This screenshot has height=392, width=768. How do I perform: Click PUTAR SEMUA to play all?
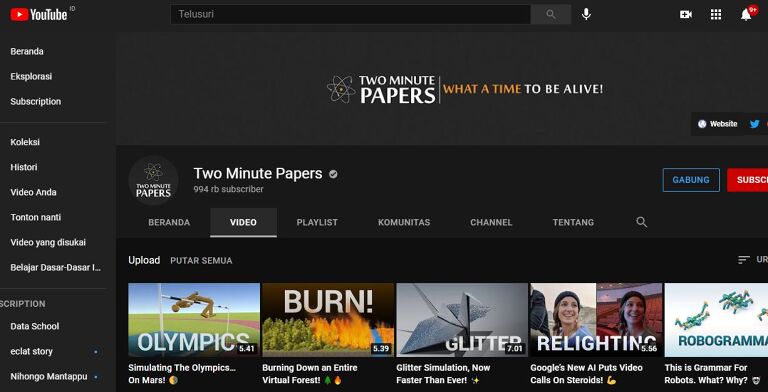201,261
